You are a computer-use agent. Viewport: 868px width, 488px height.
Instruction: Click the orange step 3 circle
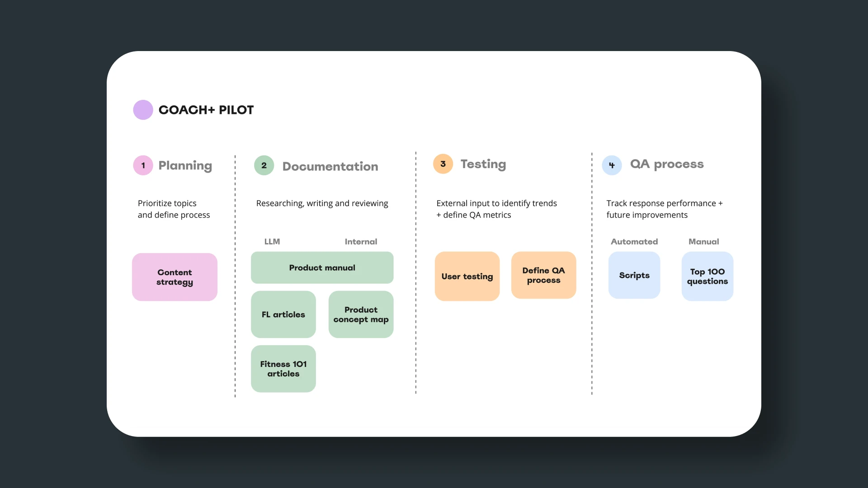coord(443,164)
